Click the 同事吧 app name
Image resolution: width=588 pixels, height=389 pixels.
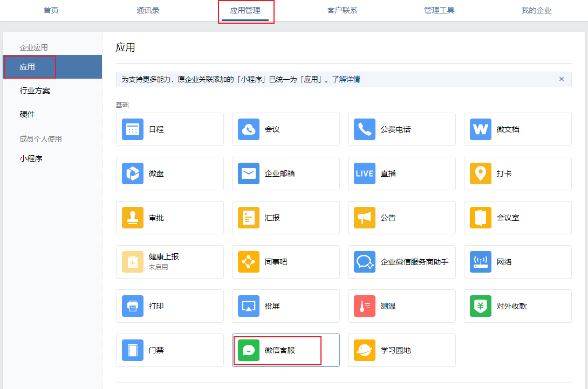pos(276,262)
